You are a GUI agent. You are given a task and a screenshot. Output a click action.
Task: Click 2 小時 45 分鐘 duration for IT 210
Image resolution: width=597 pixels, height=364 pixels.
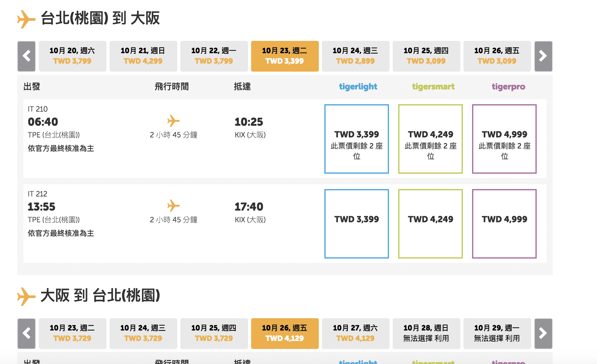coord(174,135)
